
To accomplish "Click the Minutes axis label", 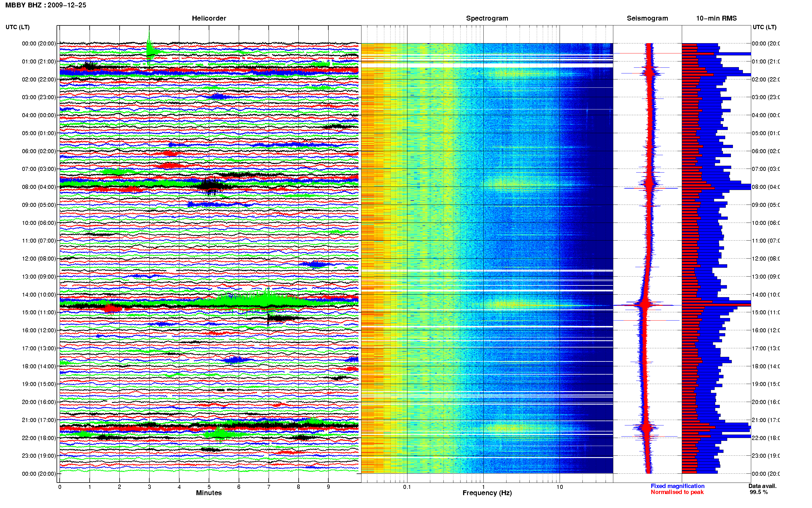I will [x=209, y=493].
